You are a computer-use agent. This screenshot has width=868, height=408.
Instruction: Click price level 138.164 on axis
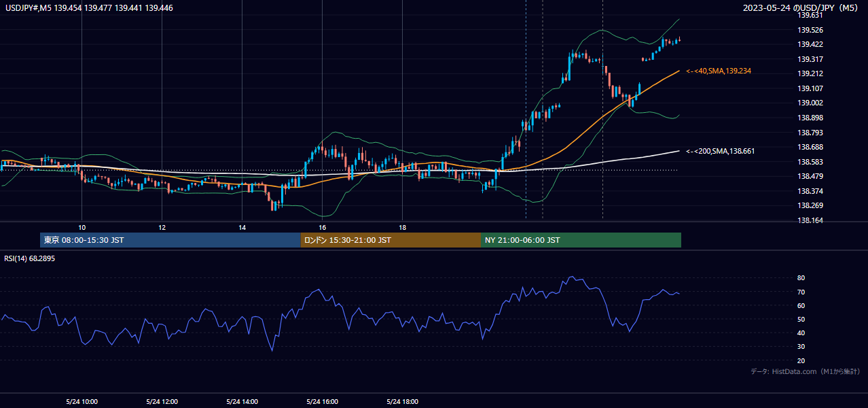(810, 220)
